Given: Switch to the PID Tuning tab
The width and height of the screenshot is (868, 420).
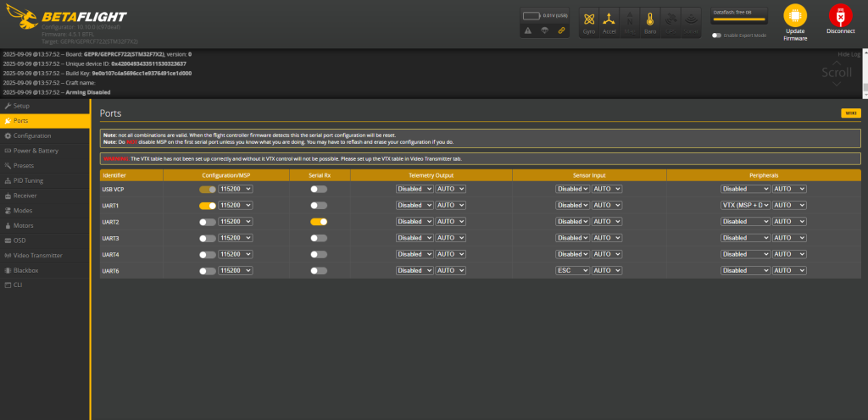Looking at the screenshot, I should click(45, 180).
